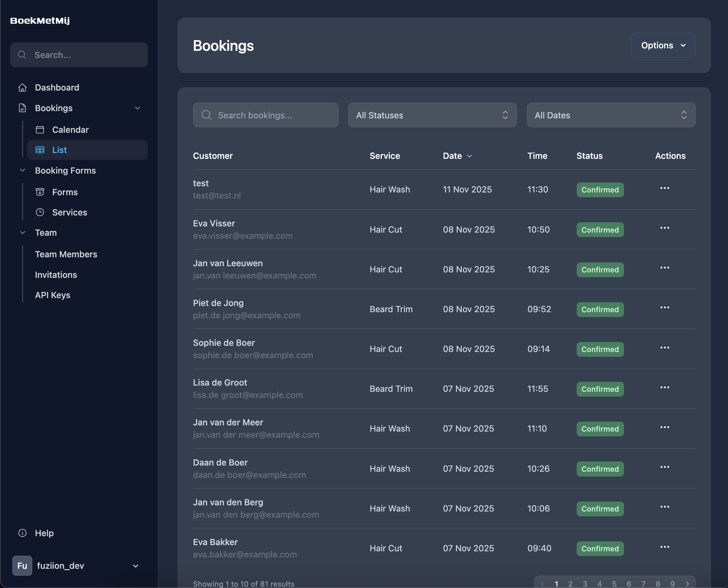The image size is (728, 588).
Task: Click the List view icon in sidebar
Action: coord(40,150)
